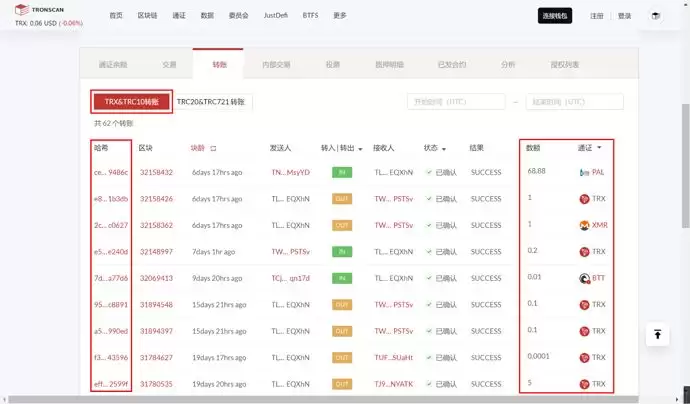Click the IN badge for block 32148997
690x404 pixels.
point(342,251)
